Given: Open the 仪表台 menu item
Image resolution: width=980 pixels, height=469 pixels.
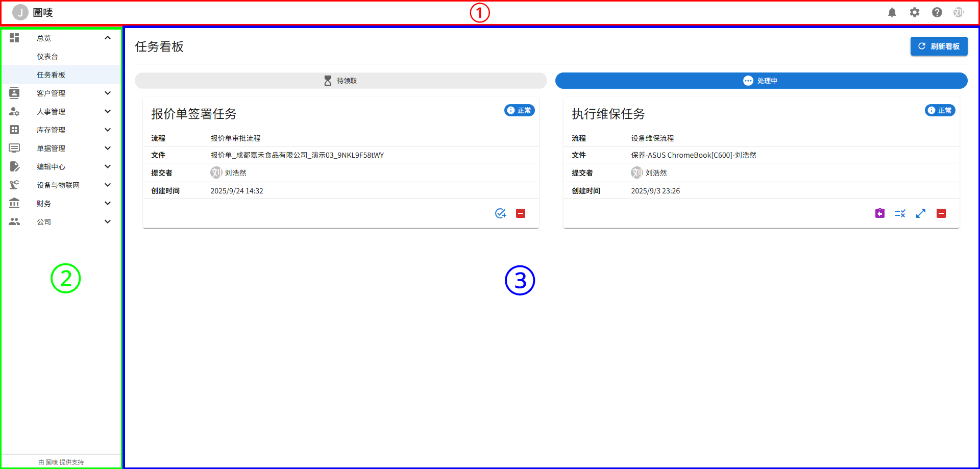Looking at the screenshot, I should 47,57.
